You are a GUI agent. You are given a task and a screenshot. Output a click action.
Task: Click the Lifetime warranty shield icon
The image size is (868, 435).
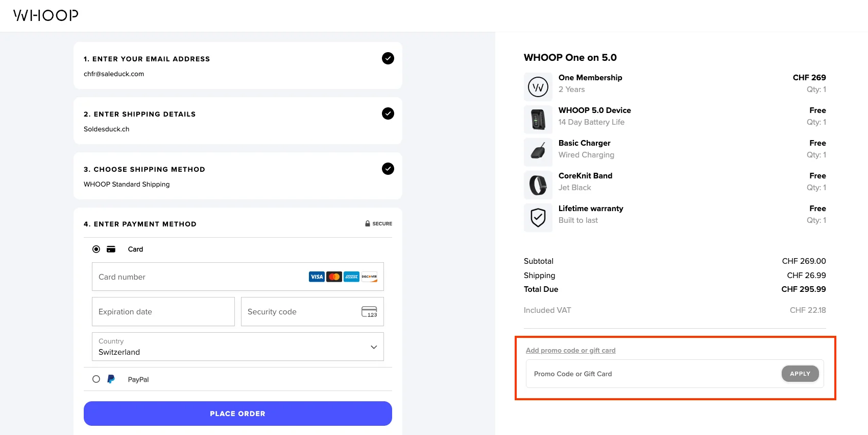538,217
